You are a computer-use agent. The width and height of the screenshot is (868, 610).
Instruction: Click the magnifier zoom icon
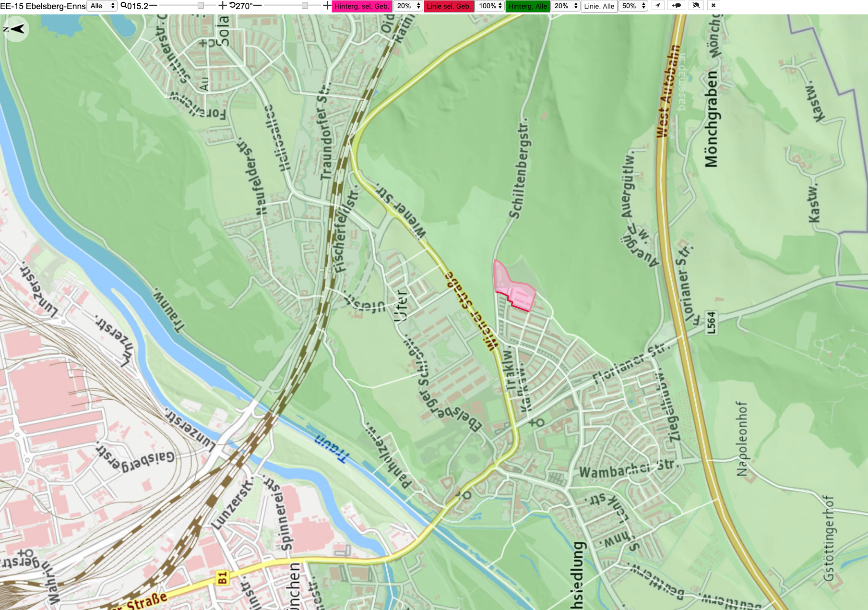click(124, 6)
